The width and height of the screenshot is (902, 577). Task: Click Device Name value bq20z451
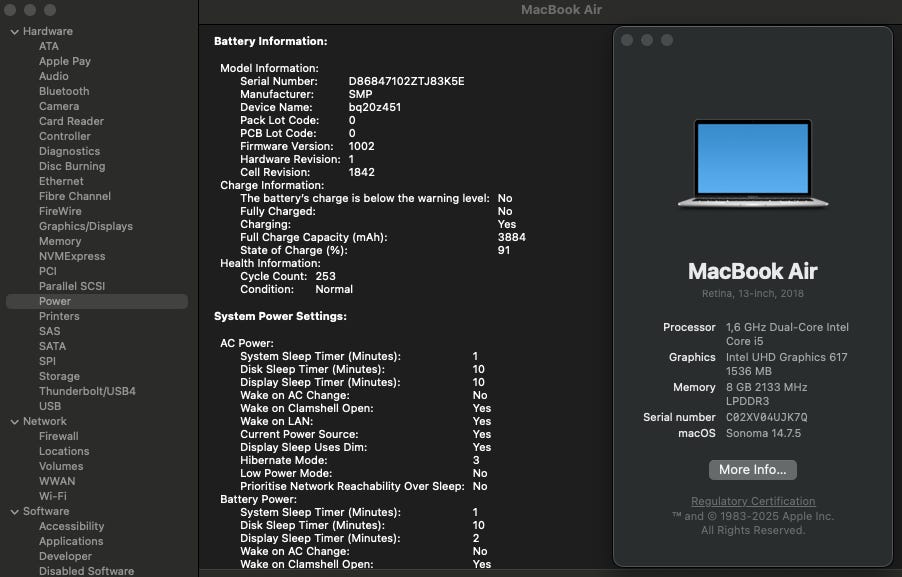coord(374,107)
